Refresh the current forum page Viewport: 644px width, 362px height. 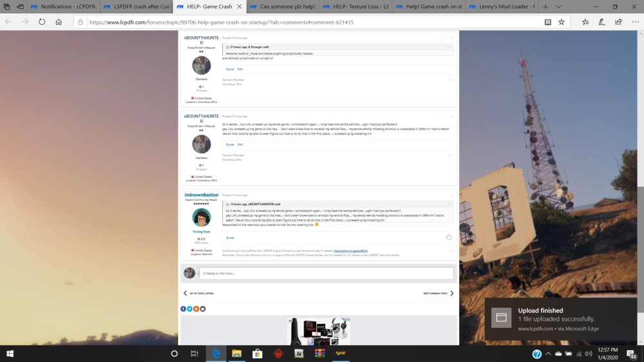pos(42,22)
